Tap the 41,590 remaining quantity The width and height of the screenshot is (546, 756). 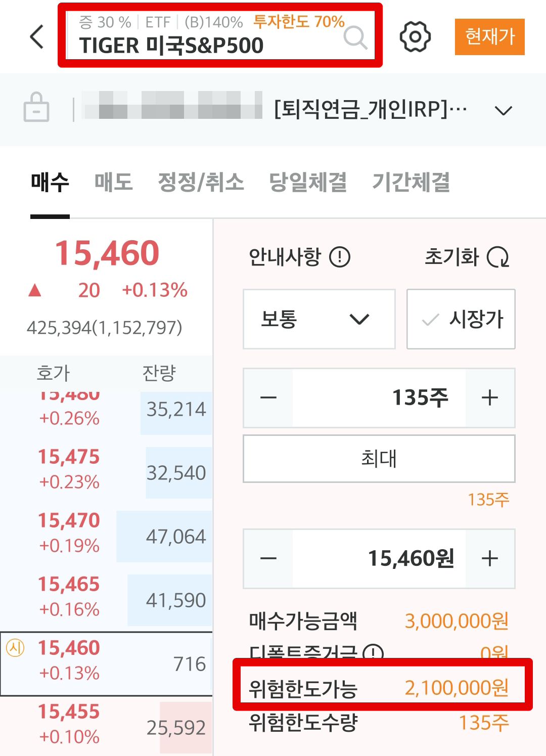click(x=176, y=600)
